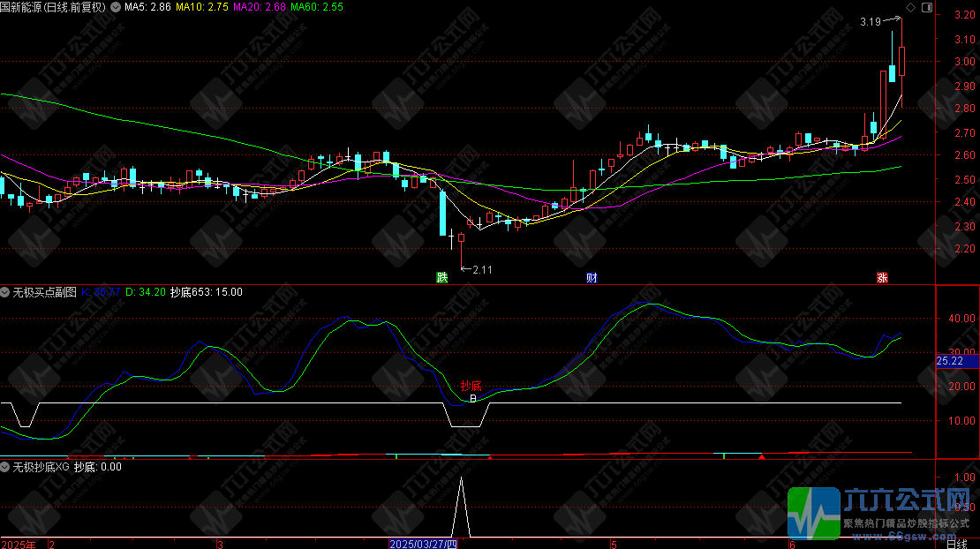Select the yellow MA10 indicator label
This screenshot has width=980, height=549.
(x=202, y=7)
